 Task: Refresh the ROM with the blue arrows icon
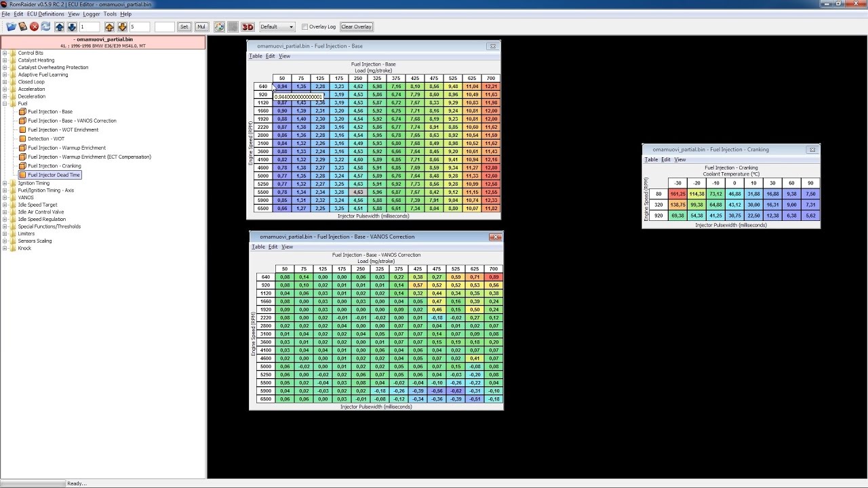click(45, 26)
